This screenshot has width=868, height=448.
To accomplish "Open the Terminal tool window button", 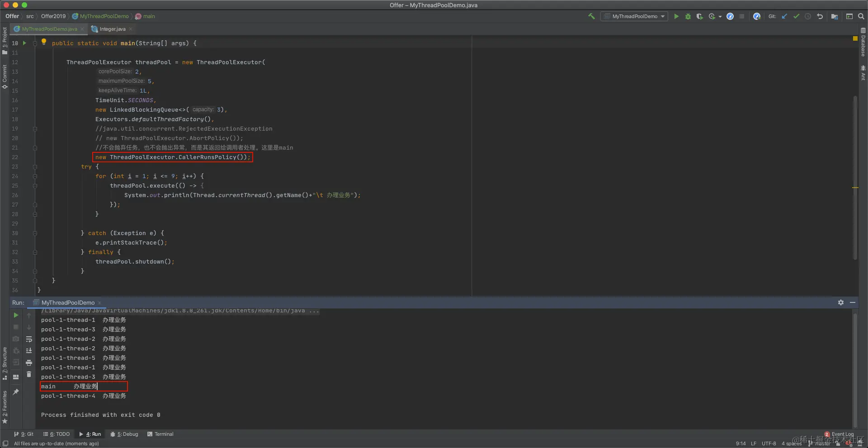I will coord(160,434).
